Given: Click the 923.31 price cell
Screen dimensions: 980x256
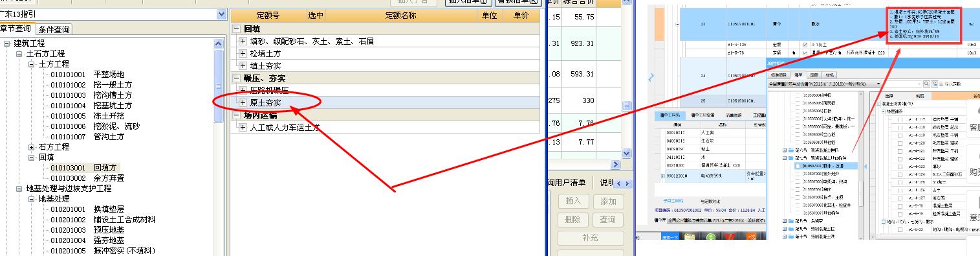Looking at the screenshot, I should tap(582, 44).
